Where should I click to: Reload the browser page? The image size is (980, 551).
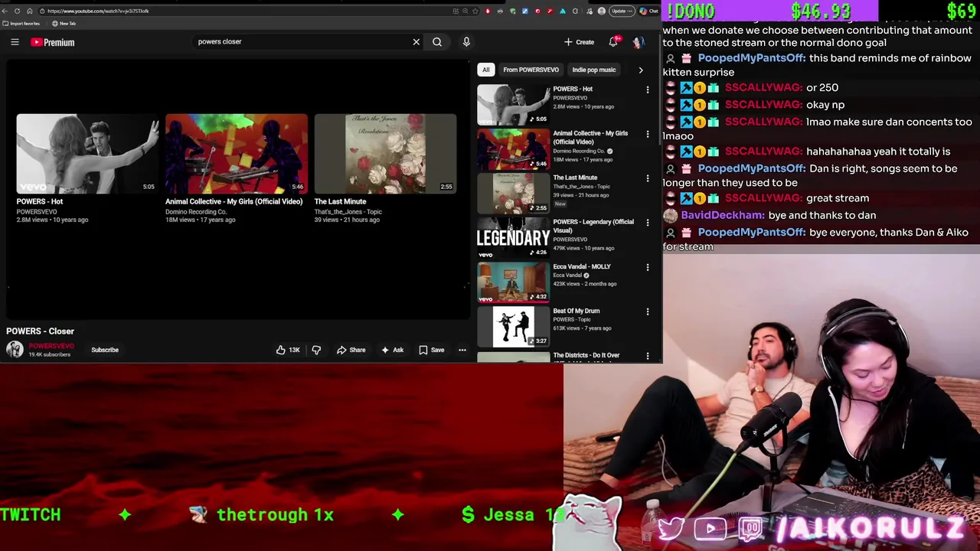[17, 11]
